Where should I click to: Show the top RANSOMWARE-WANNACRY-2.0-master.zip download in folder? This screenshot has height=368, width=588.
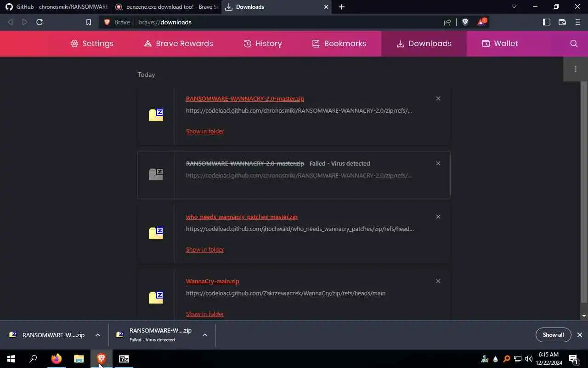coord(205,131)
